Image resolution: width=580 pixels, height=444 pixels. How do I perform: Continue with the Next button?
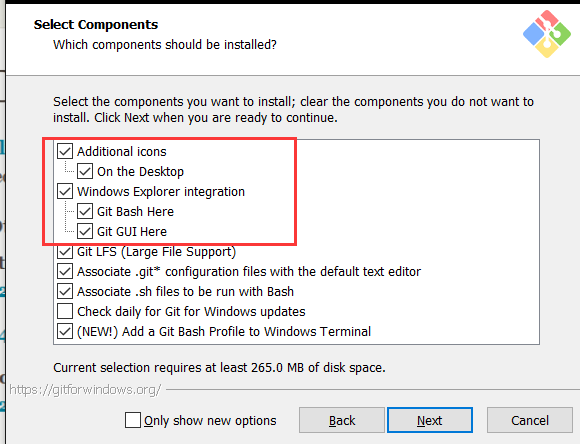[x=430, y=420]
